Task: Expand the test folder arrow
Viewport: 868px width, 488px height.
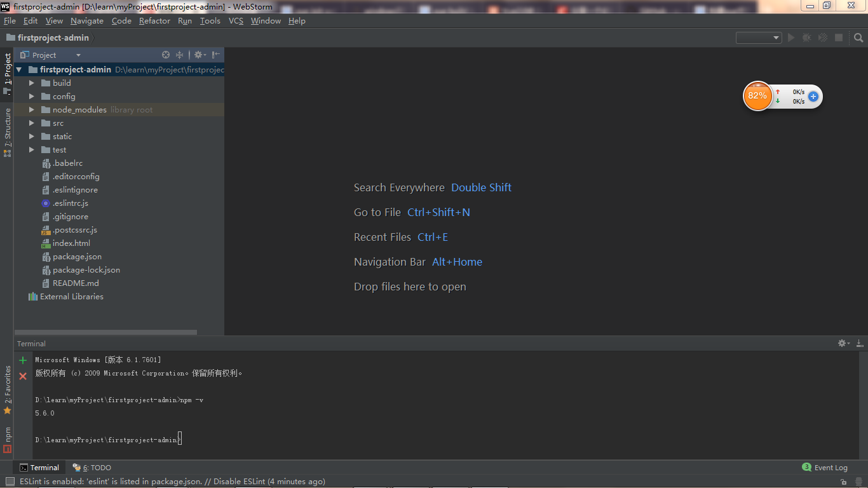Action: [x=32, y=150]
